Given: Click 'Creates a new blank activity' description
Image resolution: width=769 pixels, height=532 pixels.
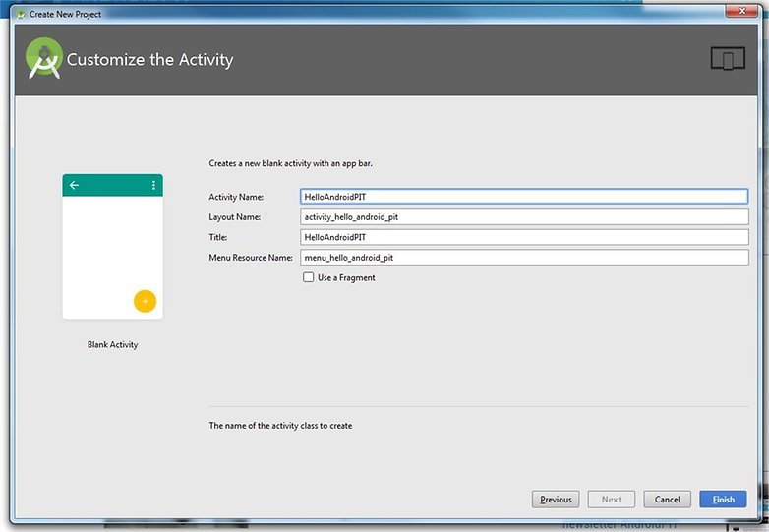Looking at the screenshot, I should (x=290, y=163).
